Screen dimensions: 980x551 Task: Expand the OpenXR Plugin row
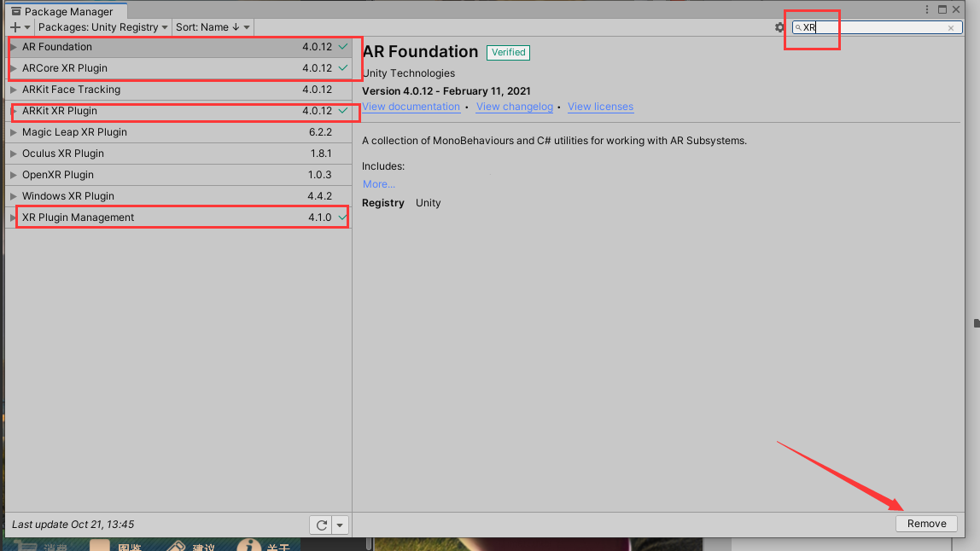(x=13, y=174)
